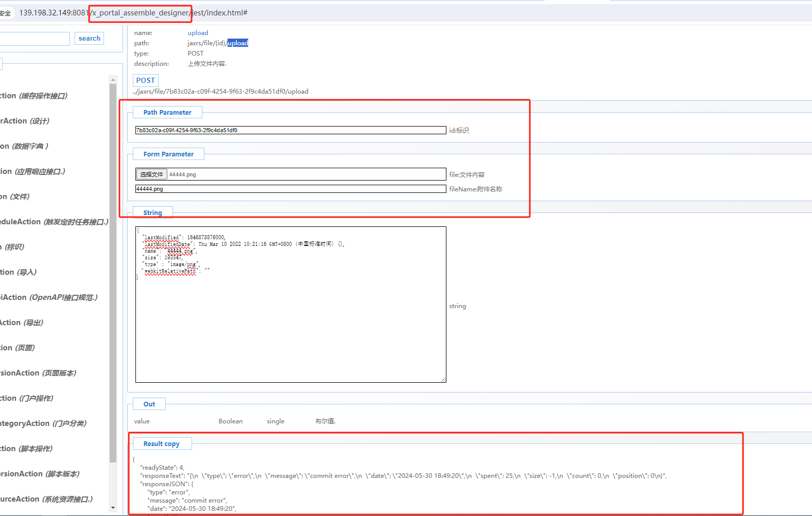
Task: Open the 系统资源接口 action entry
Action: point(46,499)
